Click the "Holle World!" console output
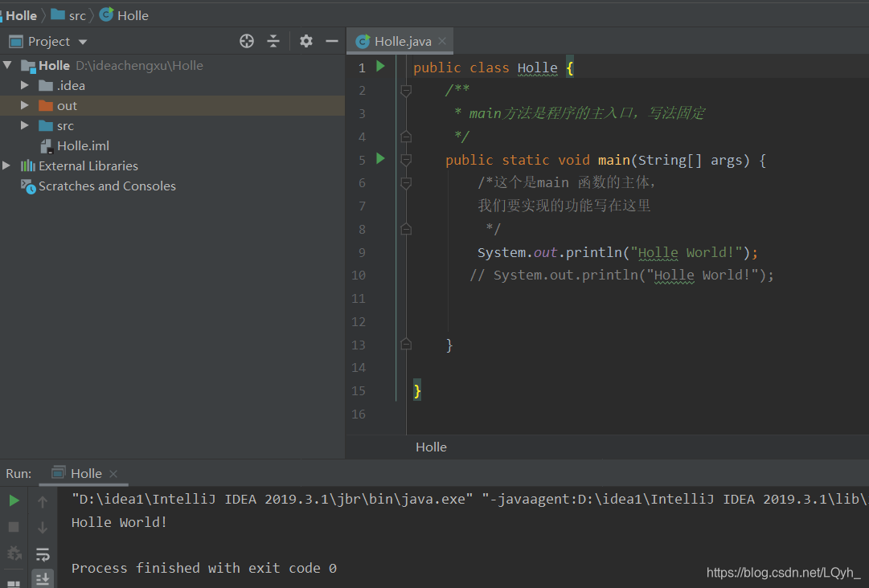Viewport: 869px width, 588px height. [x=119, y=522]
